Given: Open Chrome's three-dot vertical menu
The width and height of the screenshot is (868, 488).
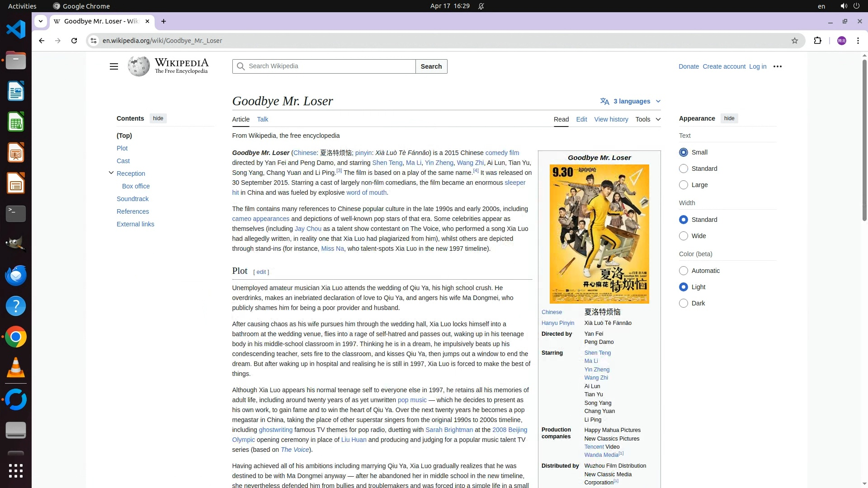Looking at the screenshot, I should 858,41.
